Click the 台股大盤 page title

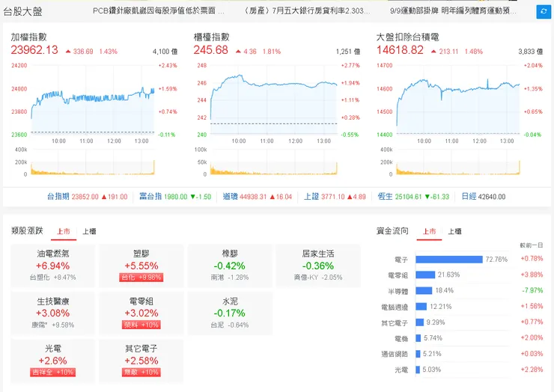[x=22, y=12]
